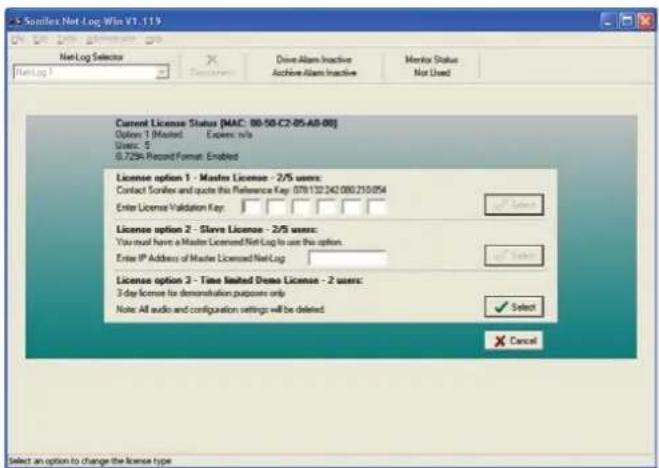Focus the second License Validation Key box
This screenshot has height=468, width=659.
tap(276, 207)
